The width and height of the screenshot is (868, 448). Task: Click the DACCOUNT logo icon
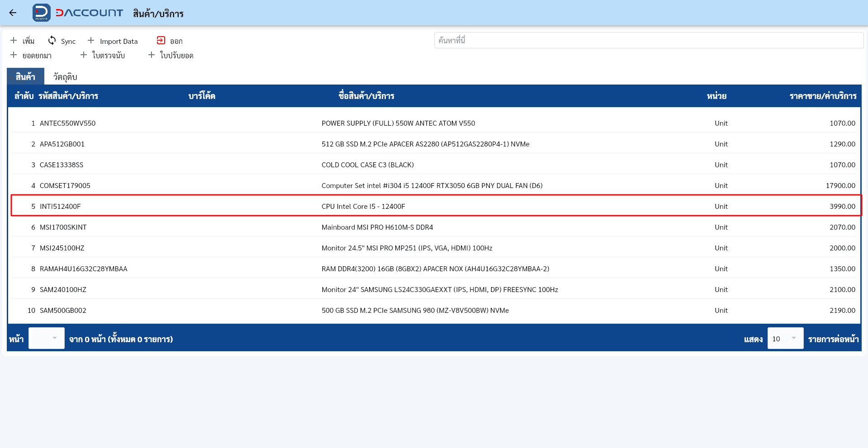[x=41, y=13]
